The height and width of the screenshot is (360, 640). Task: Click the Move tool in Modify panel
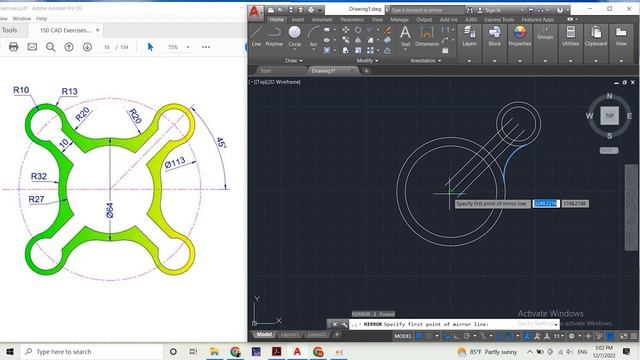346,30
